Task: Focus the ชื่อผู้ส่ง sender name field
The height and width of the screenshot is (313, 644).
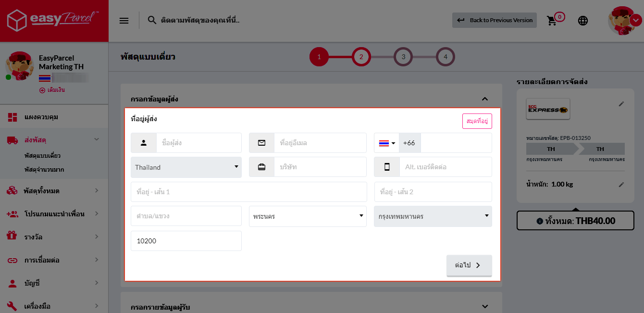Action: (x=198, y=143)
